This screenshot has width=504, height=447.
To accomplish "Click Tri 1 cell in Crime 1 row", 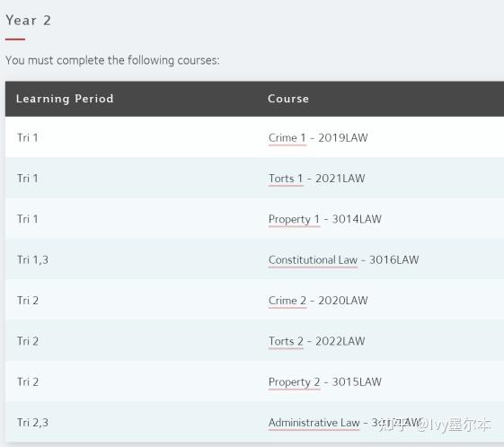I will coord(28,137).
